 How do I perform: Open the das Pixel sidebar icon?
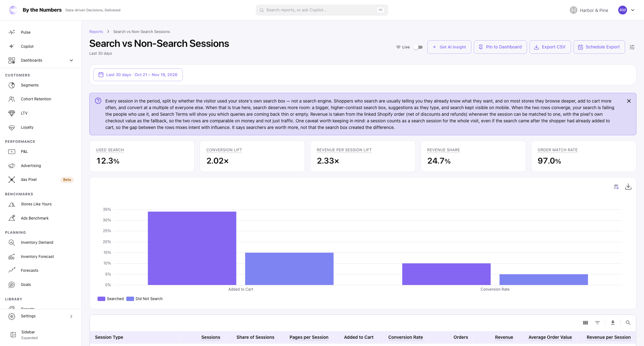pos(12,180)
